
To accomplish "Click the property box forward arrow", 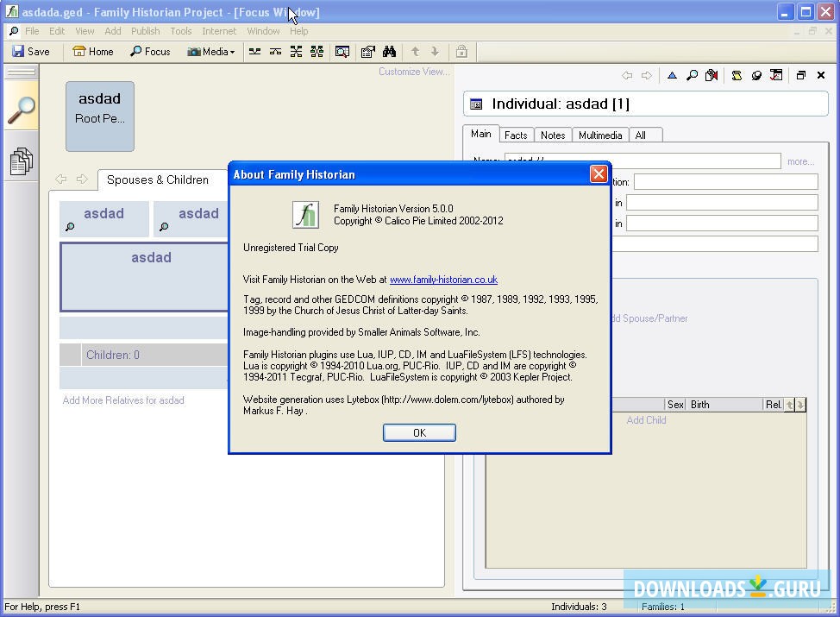I will pyautogui.click(x=647, y=76).
